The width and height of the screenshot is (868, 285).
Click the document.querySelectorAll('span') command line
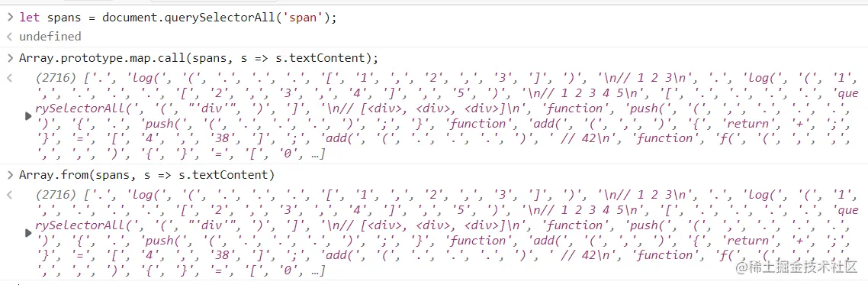[178, 17]
